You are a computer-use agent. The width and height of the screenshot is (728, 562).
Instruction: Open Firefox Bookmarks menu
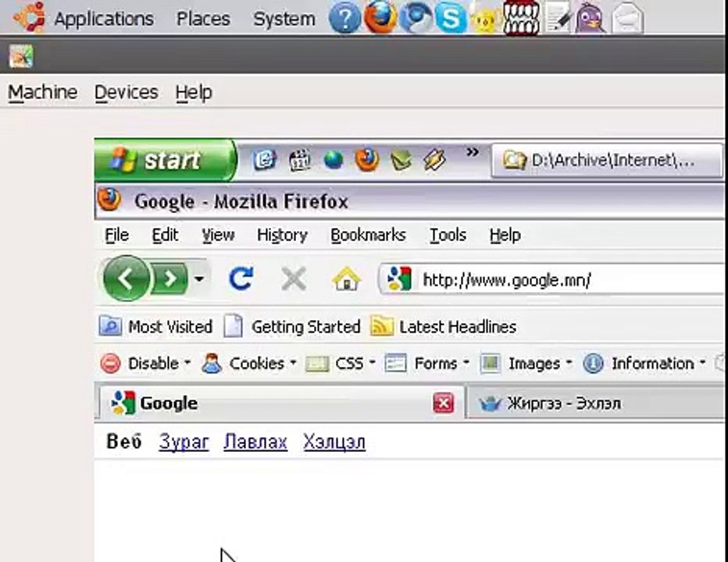(x=368, y=235)
